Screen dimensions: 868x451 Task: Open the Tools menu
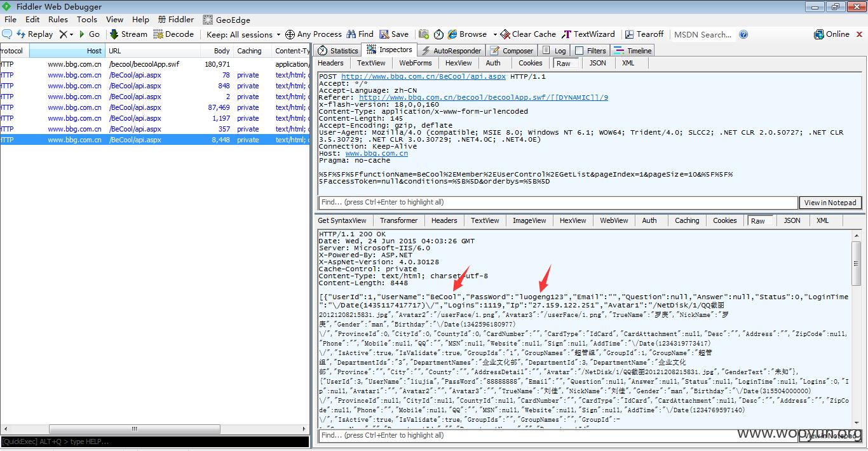click(x=87, y=20)
